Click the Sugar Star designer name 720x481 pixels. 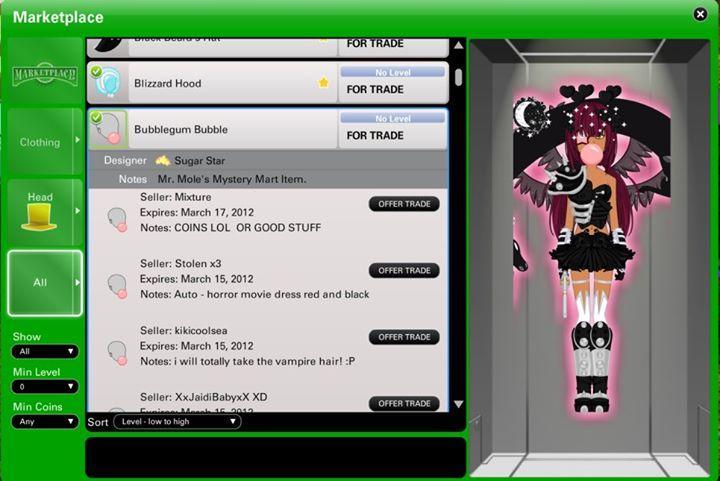(x=200, y=161)
